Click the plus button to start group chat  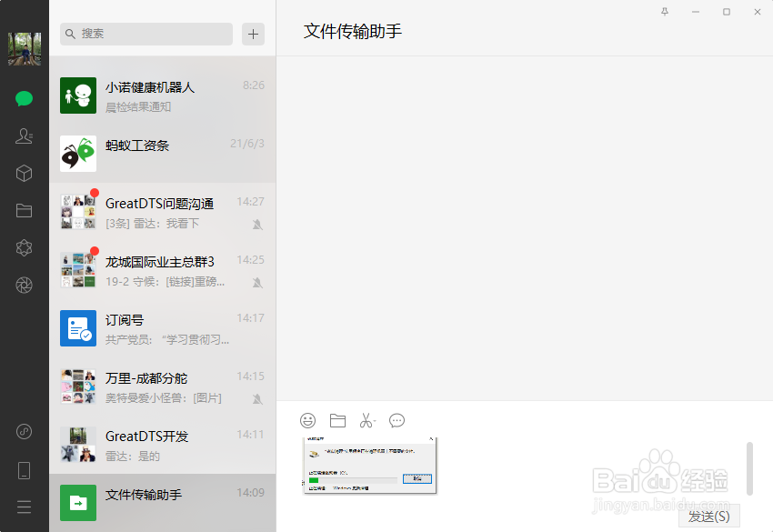(x=254, y=34)
